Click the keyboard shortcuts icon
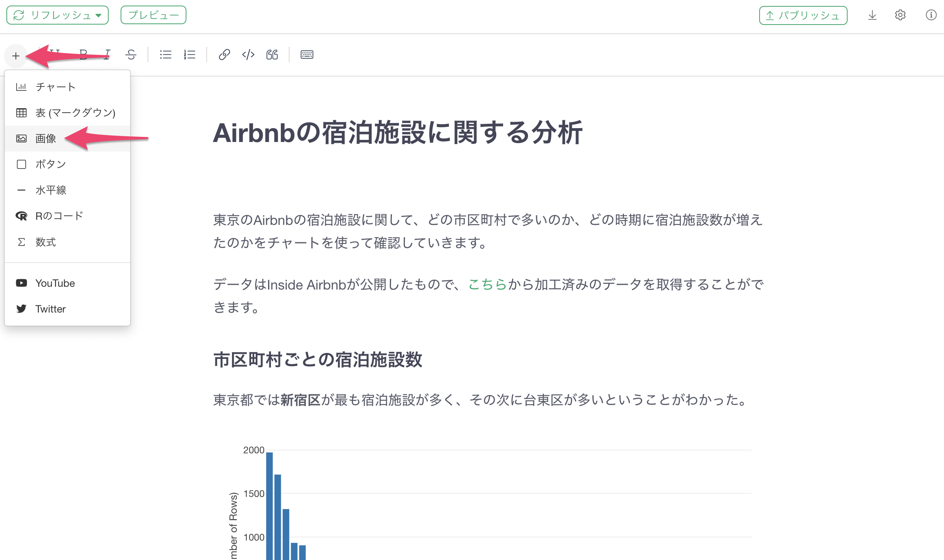 [x=307, y=54]
